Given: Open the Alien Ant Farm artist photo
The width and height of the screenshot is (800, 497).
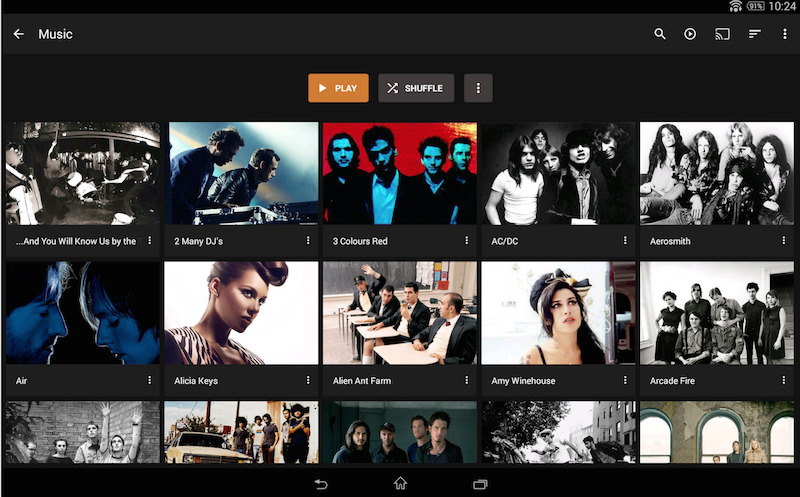Looking at the screenshot, I should (400, 313).
